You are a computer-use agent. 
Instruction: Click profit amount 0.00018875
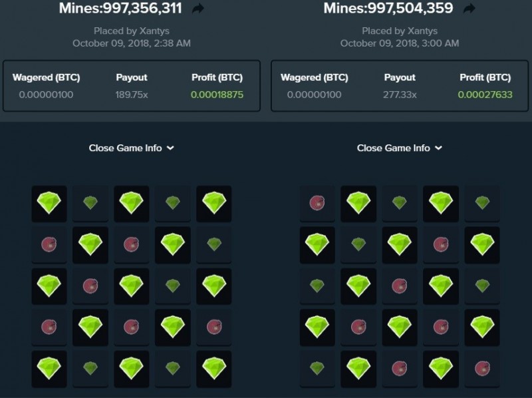pos(217,95)
